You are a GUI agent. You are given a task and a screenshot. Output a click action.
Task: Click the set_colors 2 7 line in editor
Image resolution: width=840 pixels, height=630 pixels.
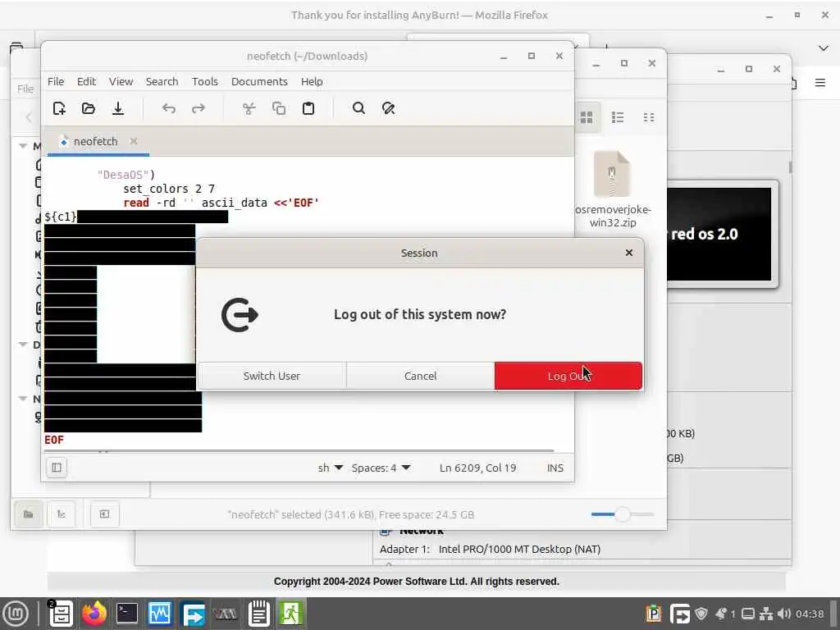click(169, 189)
